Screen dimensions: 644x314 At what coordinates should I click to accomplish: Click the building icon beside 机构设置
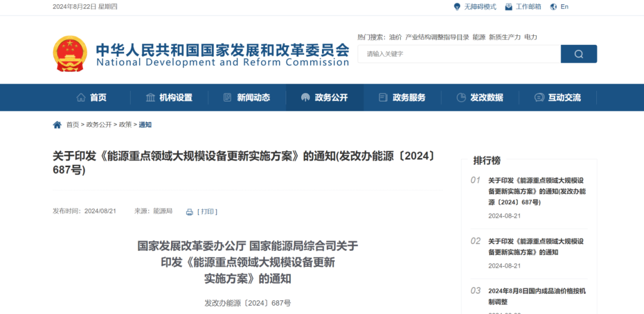click(151, 97)
